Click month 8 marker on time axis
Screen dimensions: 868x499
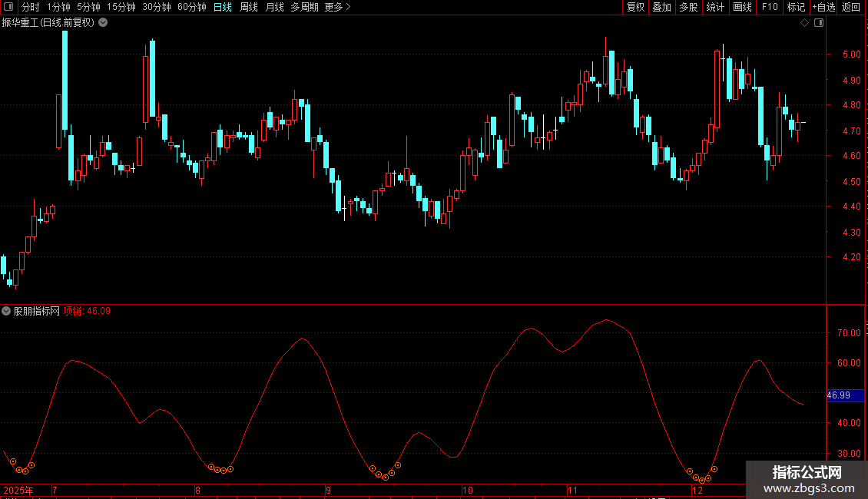[197, 490]
